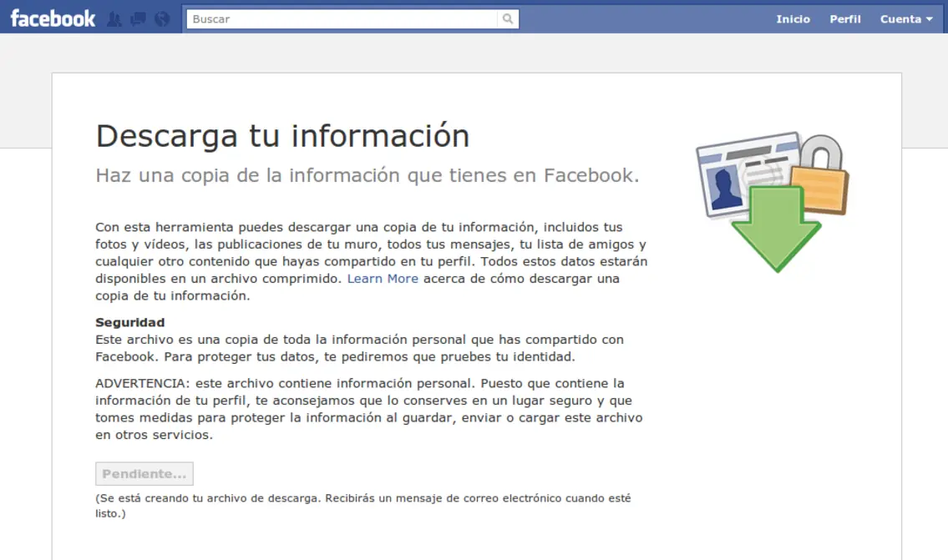Open friend requests icon in top bar
The image size is (948, 560).
coord(114,19)
